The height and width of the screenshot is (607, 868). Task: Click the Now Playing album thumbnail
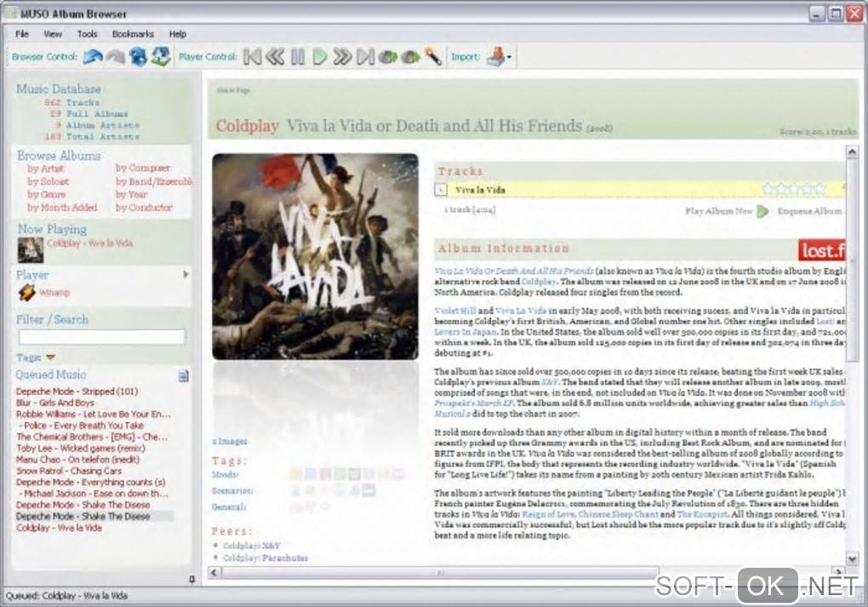(31, 249)
